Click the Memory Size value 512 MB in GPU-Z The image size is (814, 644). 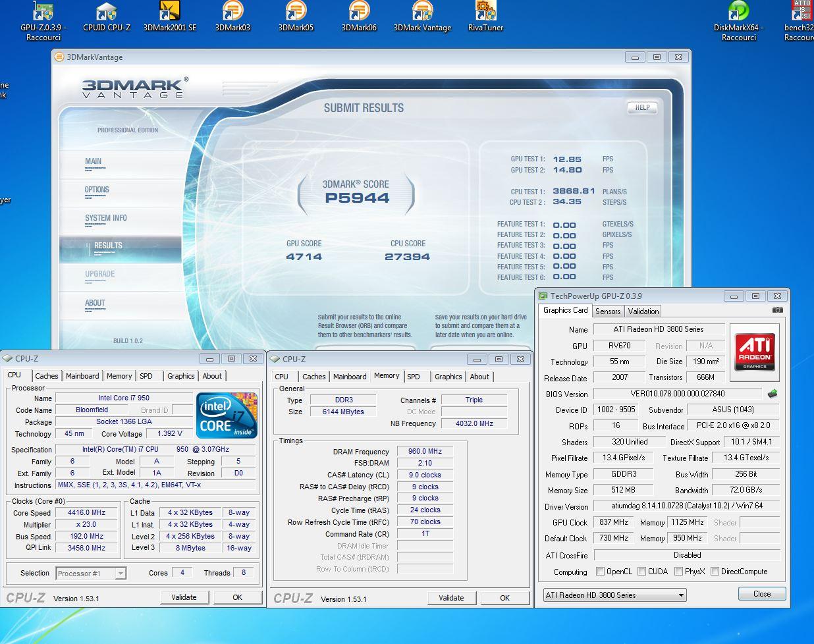pyautogui.click(x=623, y=490)
